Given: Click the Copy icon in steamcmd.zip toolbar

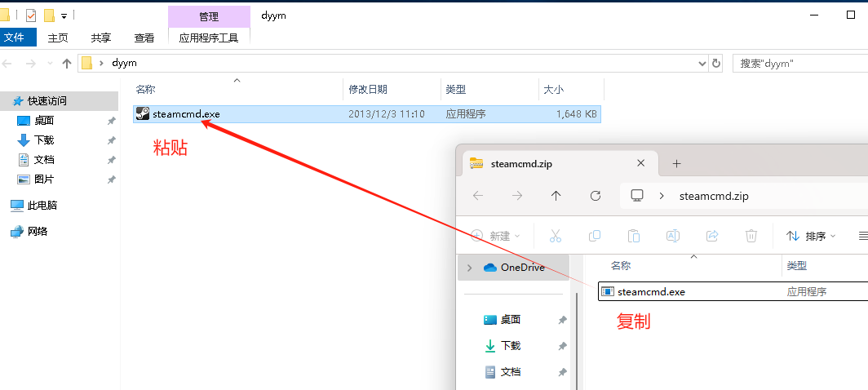Looking at the screenshot, I should (x=595, y=236).
